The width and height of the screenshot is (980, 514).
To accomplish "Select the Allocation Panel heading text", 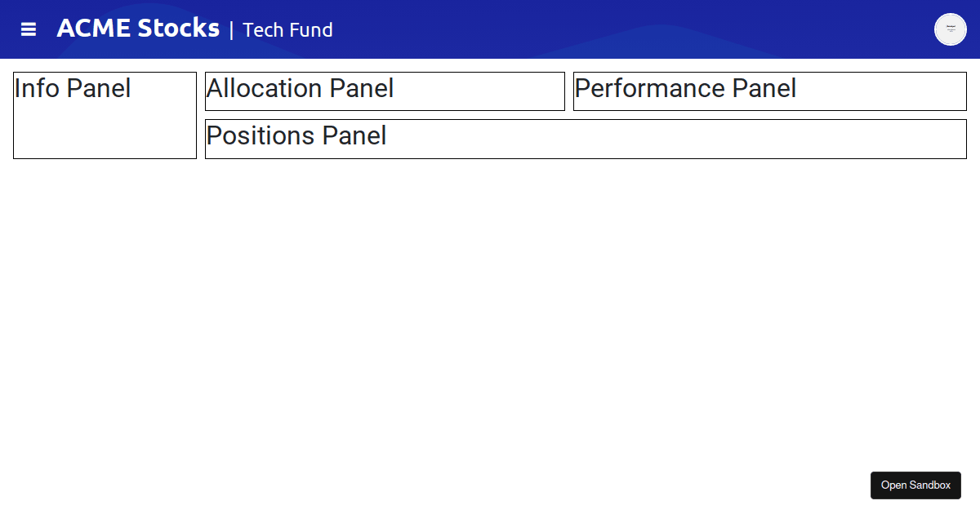I will point(300,88).
